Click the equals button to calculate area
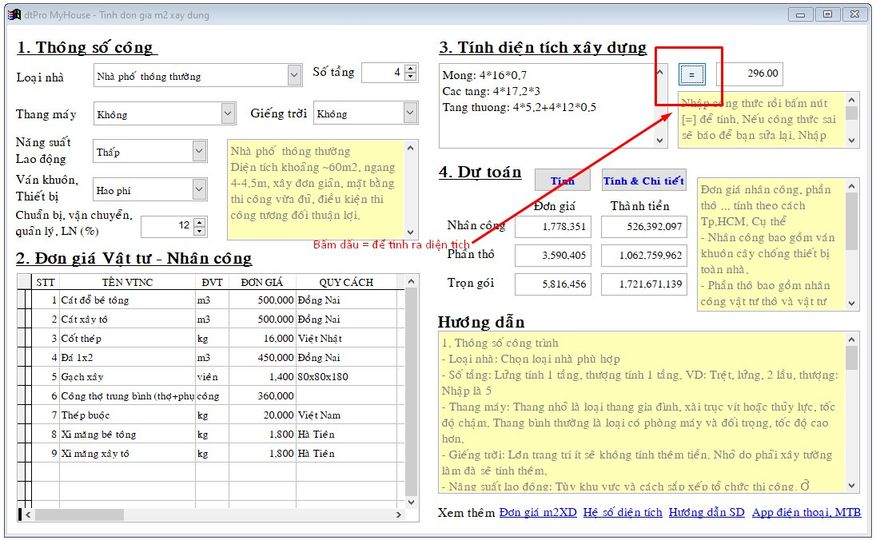 (691, 75)
